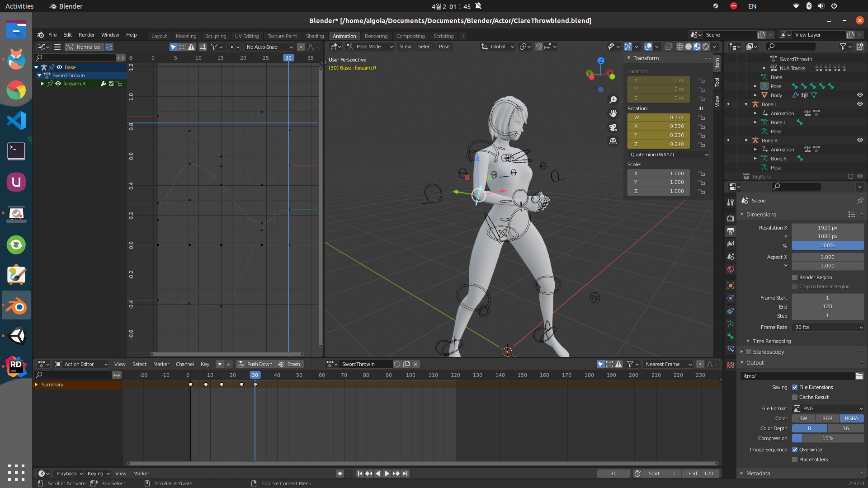This screenshot has height=488, width=868.
Task: Hide the Body object eye icon
Action: [860, 95]
